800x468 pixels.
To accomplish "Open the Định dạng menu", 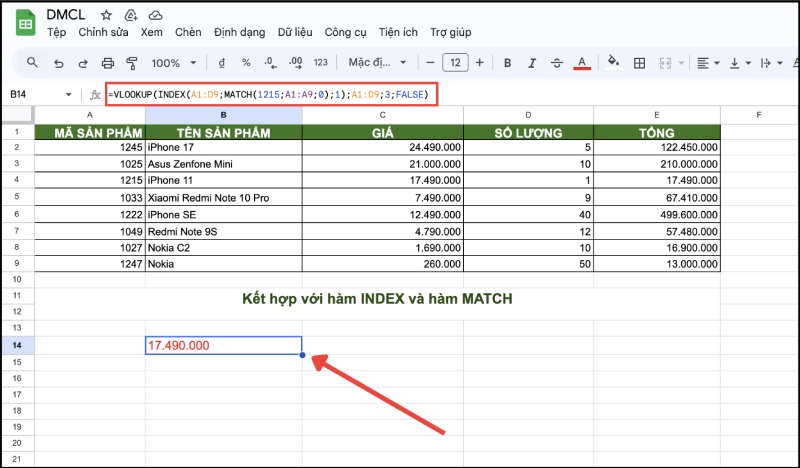I will (x=239, y=32).
